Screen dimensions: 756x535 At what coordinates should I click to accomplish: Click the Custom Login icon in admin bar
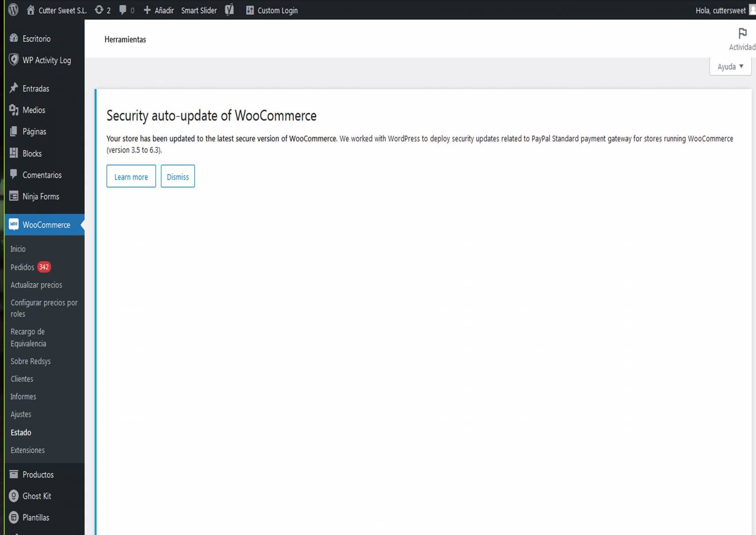click(250, 10)
